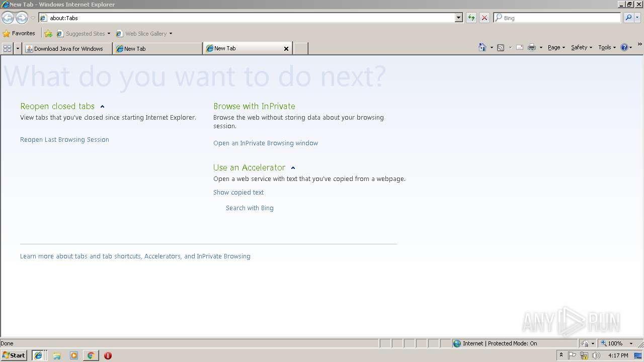Collapse the Reopen closed tabs section
Screen dimensions: 644x362
[x=102, y=107]
